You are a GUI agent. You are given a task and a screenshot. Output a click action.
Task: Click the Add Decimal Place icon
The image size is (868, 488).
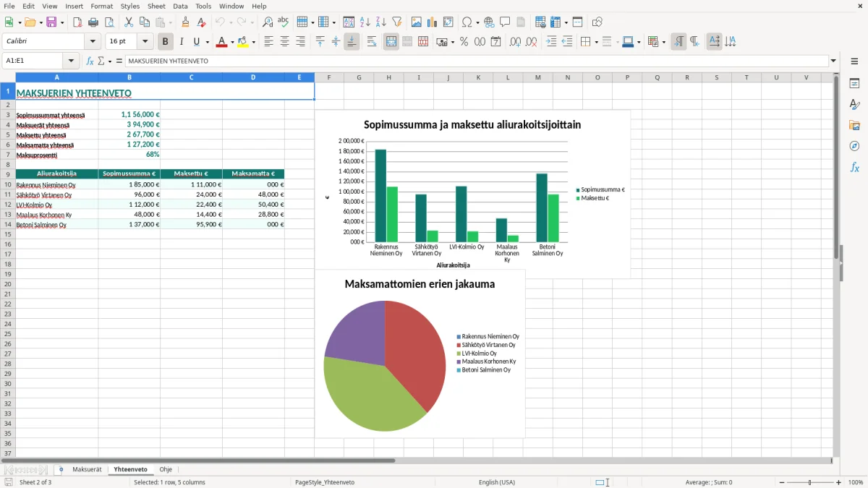[x=516, y=42]
